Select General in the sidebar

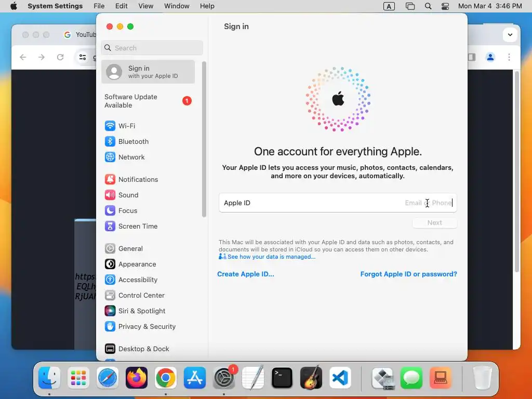[x=123, y=249]
